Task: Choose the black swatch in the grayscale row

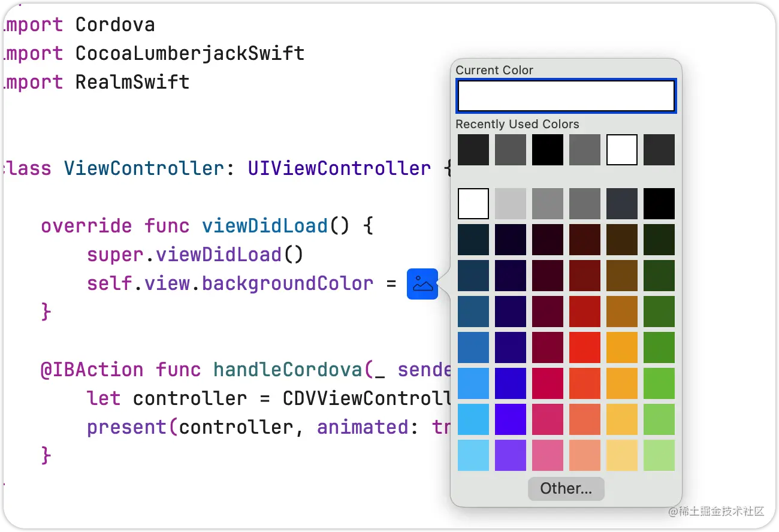Action: point(659,204)
